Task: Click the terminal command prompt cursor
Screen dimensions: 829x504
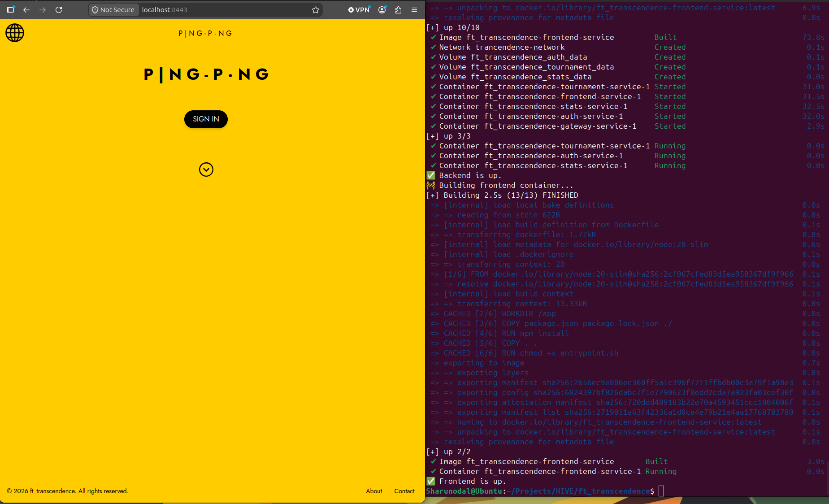Action: click(661, 491)
